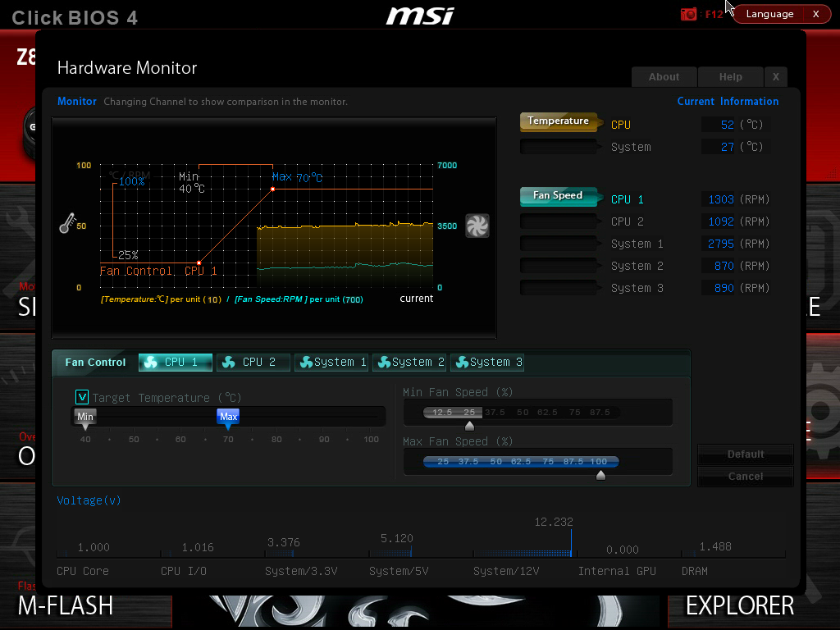Click the System/3.3V voltage value 3.376

pyautogui.click(x=283, y=543)
